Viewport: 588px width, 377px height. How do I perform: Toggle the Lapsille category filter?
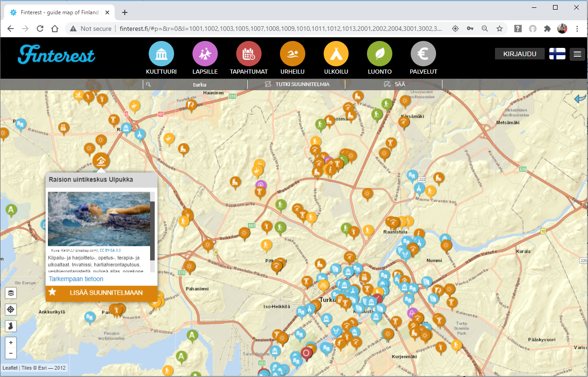pos(205,54)
